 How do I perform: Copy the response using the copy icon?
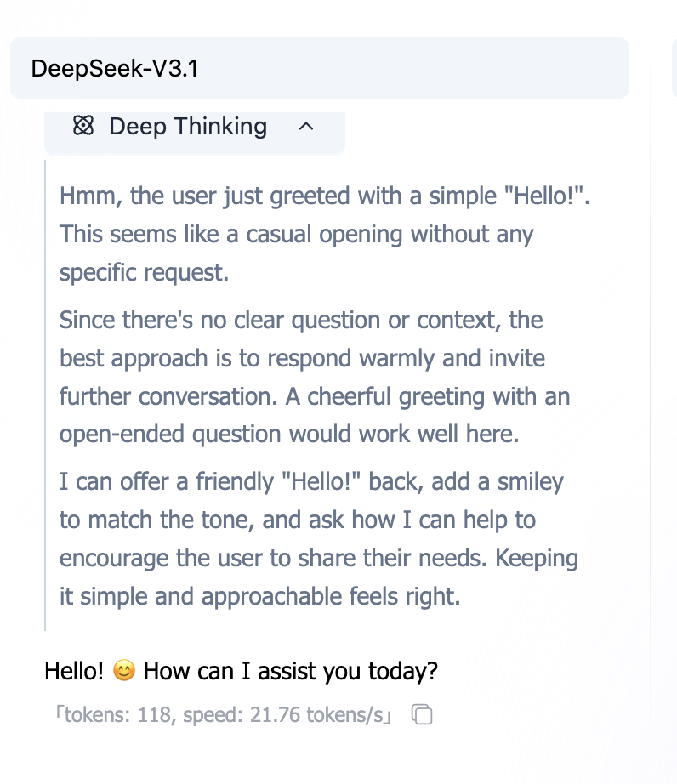422,715
